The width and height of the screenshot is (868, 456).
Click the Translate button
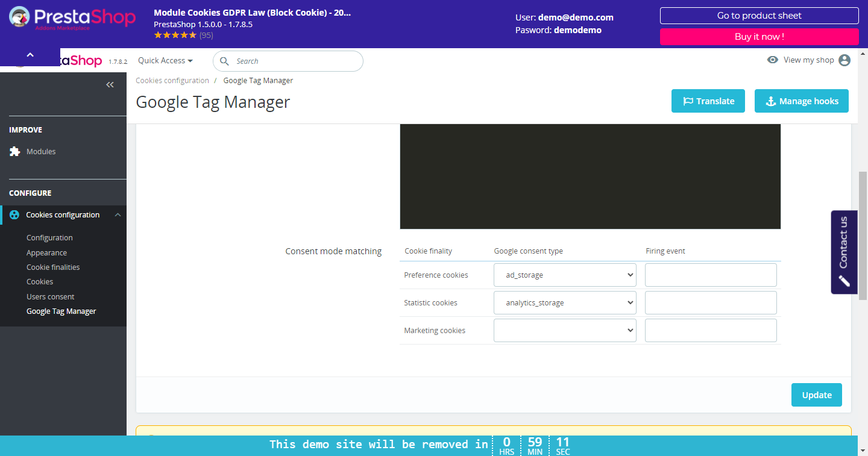click(708, 101)
